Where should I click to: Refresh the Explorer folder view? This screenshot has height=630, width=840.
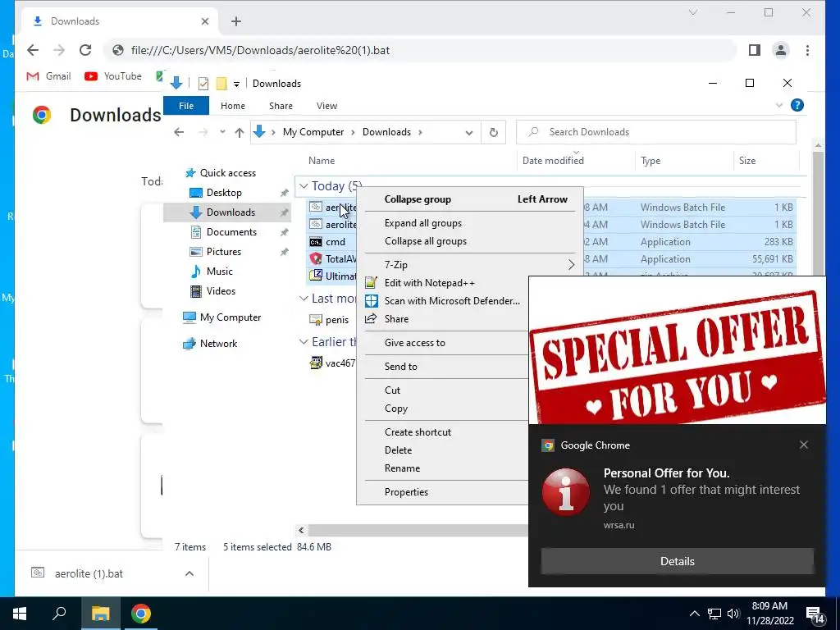tap(493, 132)
